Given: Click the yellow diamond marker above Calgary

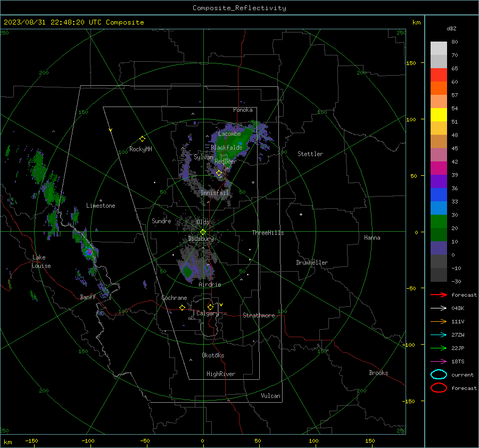Looking at the screenshot, I should coord(210,307).
